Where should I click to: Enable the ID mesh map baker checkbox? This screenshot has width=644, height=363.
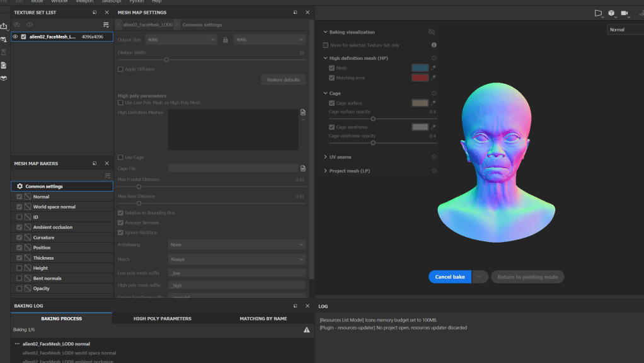pyautogui.click(x=19, y=217)
